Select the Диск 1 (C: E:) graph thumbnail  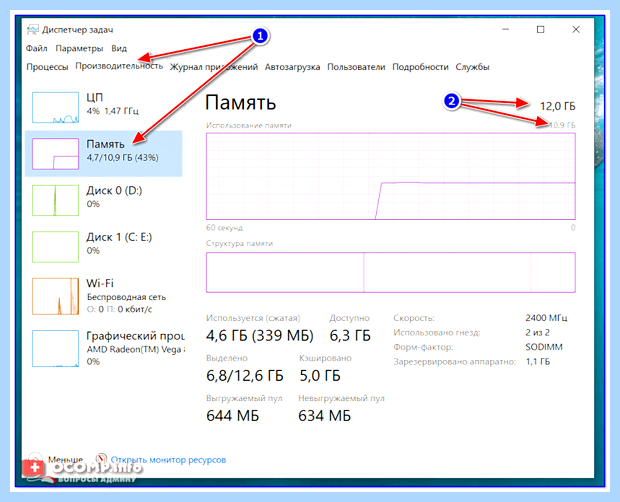point(55,247)
